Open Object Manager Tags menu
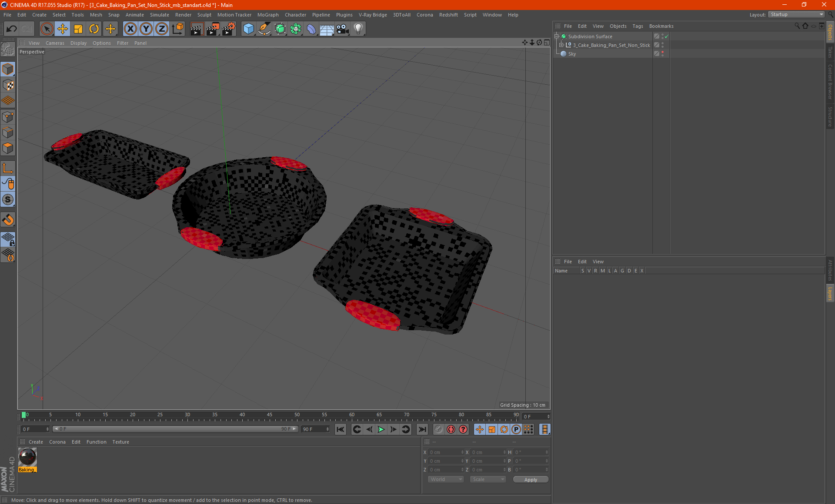 pos(638,26)
